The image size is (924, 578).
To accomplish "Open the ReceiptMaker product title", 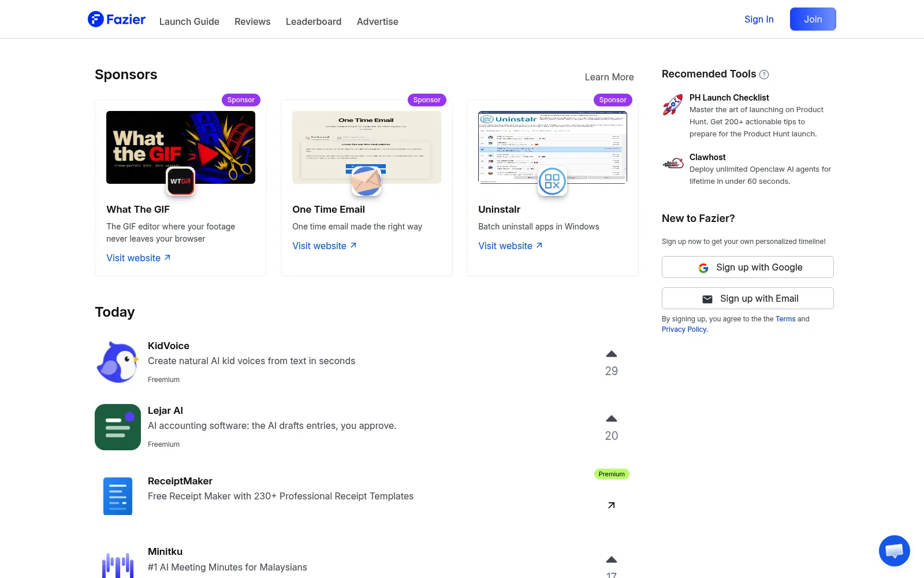I will click(x=180, y=481).
